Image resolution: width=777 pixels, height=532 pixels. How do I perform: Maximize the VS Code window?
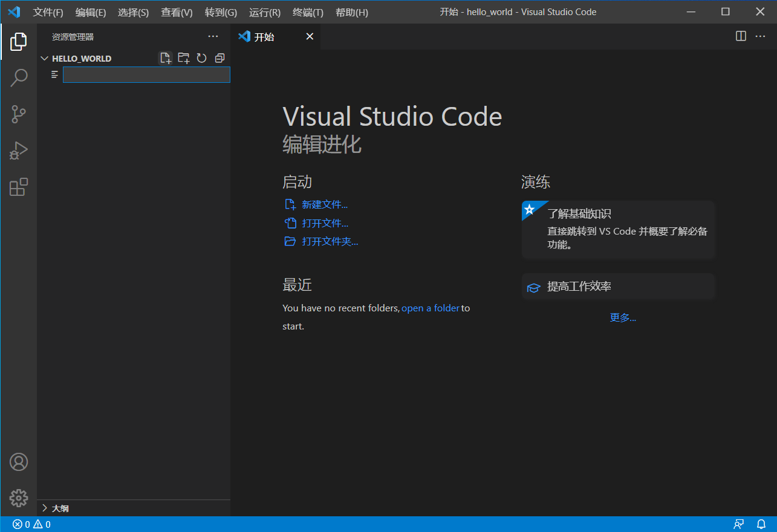pyautogui.click(x=726, y=12)
